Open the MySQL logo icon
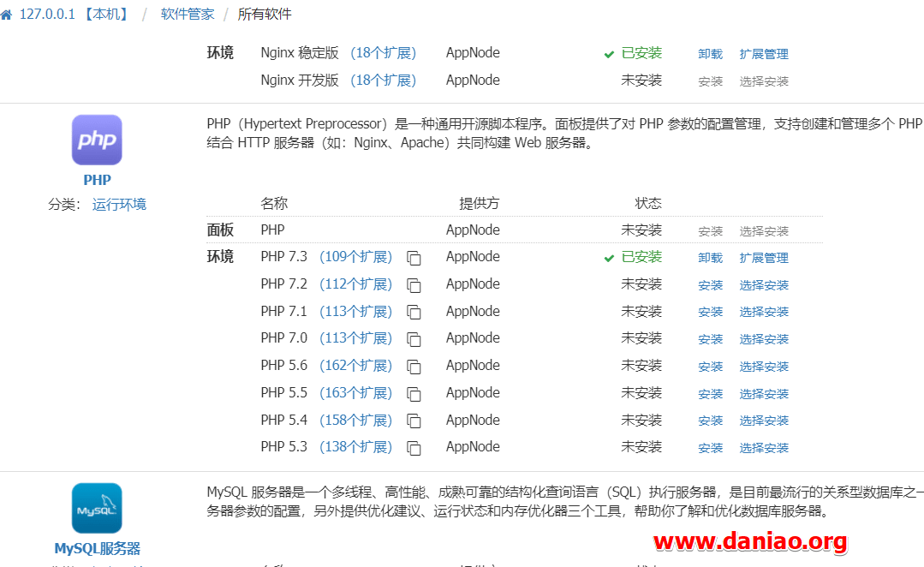The height and width of the screenshot is (567, 924). tap(97, 508)
